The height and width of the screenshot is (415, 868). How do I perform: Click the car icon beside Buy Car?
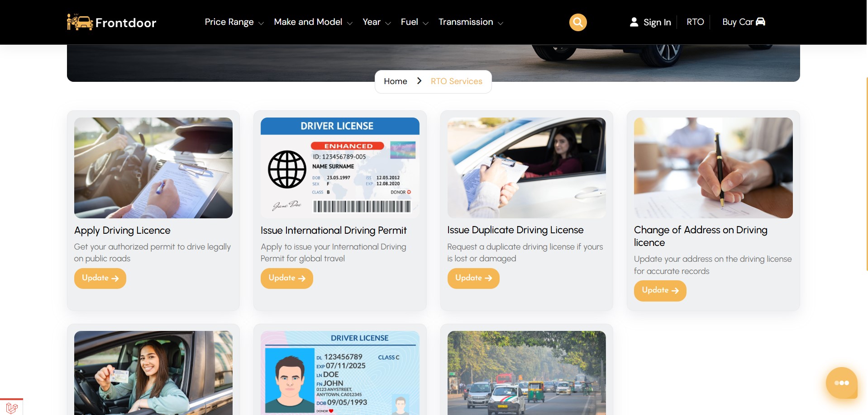tap(760, 22)
